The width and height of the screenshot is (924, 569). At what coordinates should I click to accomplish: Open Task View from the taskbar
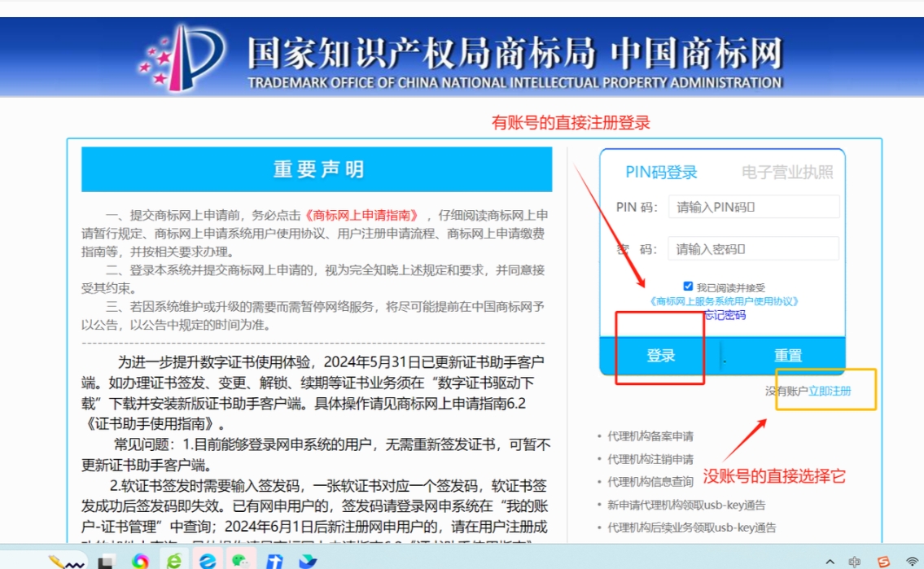point(107,562)
